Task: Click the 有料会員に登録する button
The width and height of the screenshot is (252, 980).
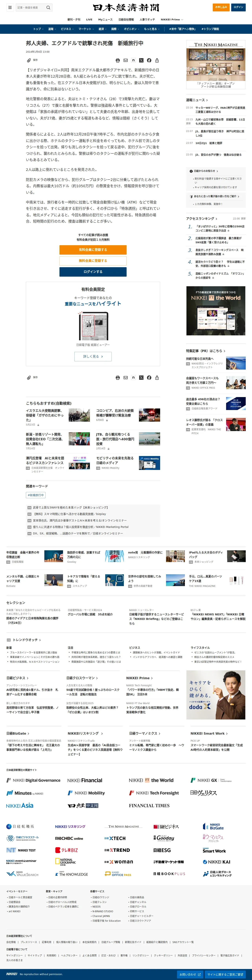Action: pos(93,250)
